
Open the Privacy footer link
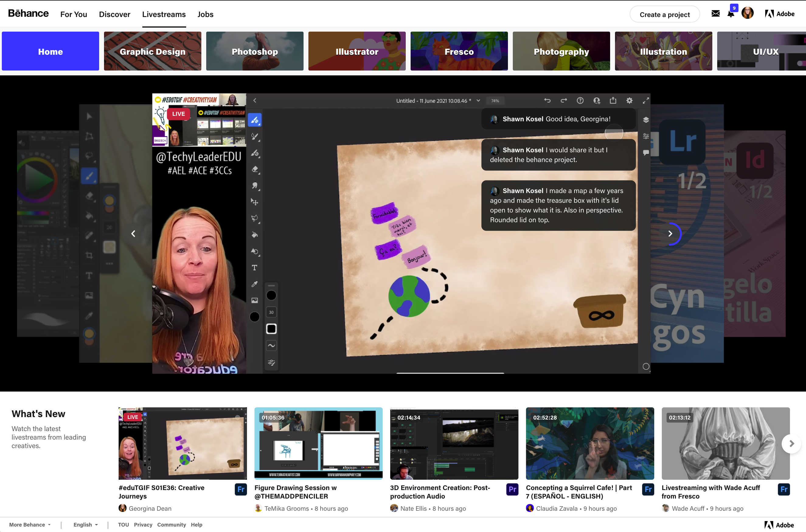[143, 524]
